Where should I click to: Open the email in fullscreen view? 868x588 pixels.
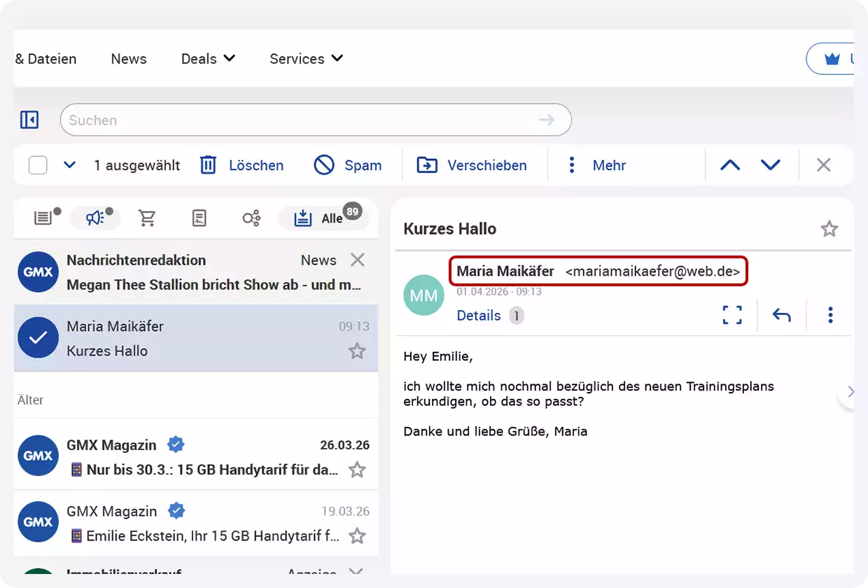coord(731,315)
